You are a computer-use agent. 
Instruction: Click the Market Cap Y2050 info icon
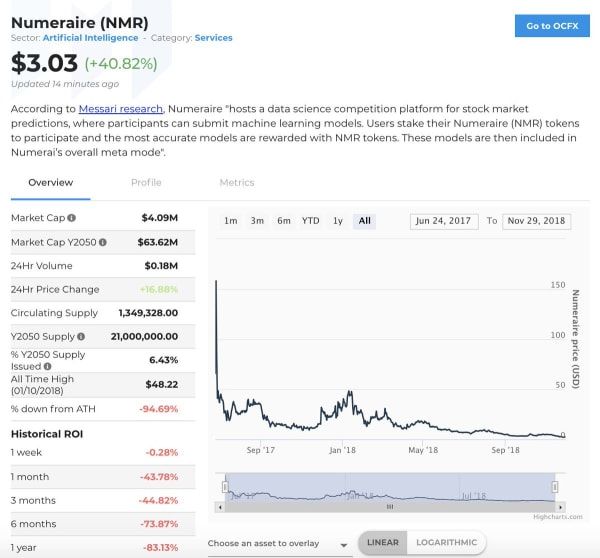103,242
